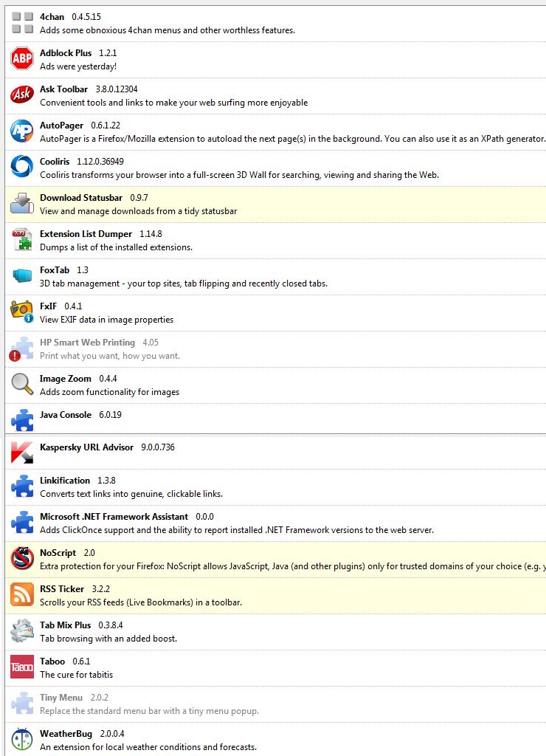546x756 pixels.
Task: Select the Microsoft .NET Framework Assistant entry
Action: (x=114, y=517)
